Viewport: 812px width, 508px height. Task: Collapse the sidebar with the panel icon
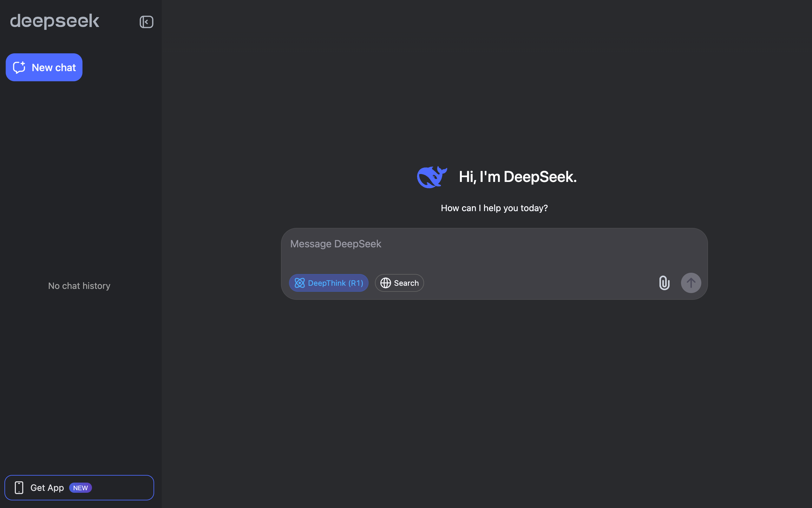click(146, 22)
